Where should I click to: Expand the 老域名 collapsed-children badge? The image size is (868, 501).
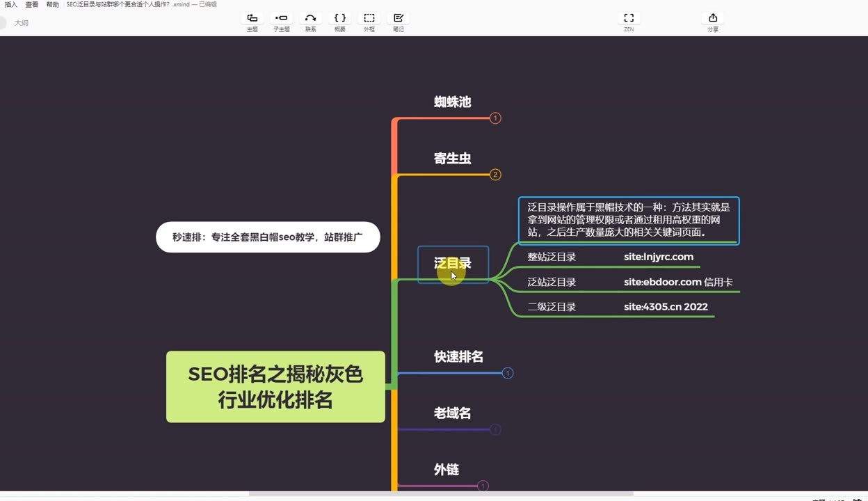[x=495, y=429]
